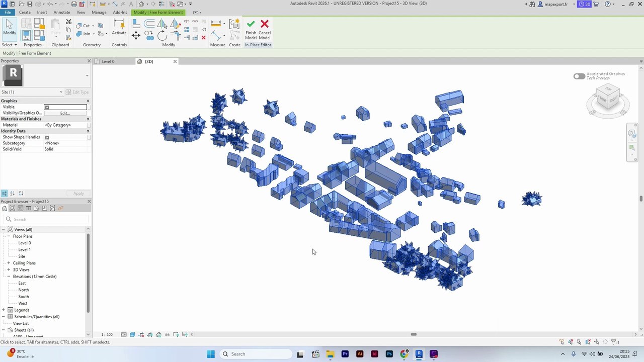This screenshot has width=644, height=362.
Task: Click the Subcategory <None> value field
Action: coord(65,143)
